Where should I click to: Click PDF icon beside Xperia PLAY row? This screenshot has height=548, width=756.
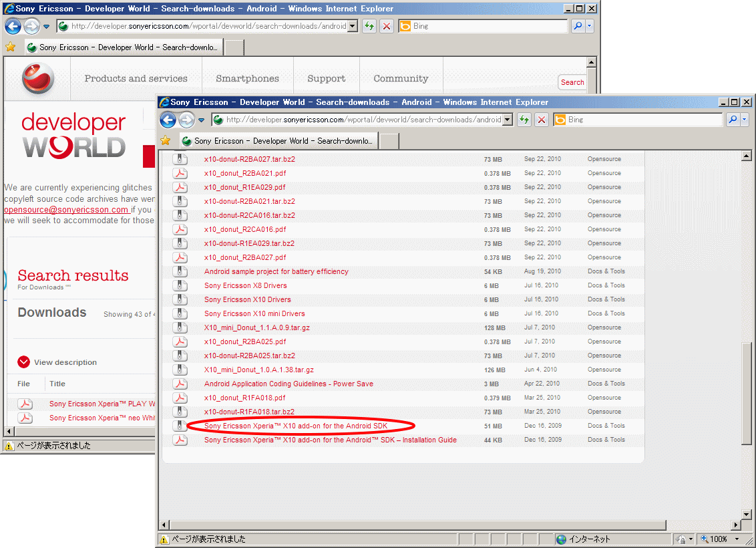tap(25, 404)
